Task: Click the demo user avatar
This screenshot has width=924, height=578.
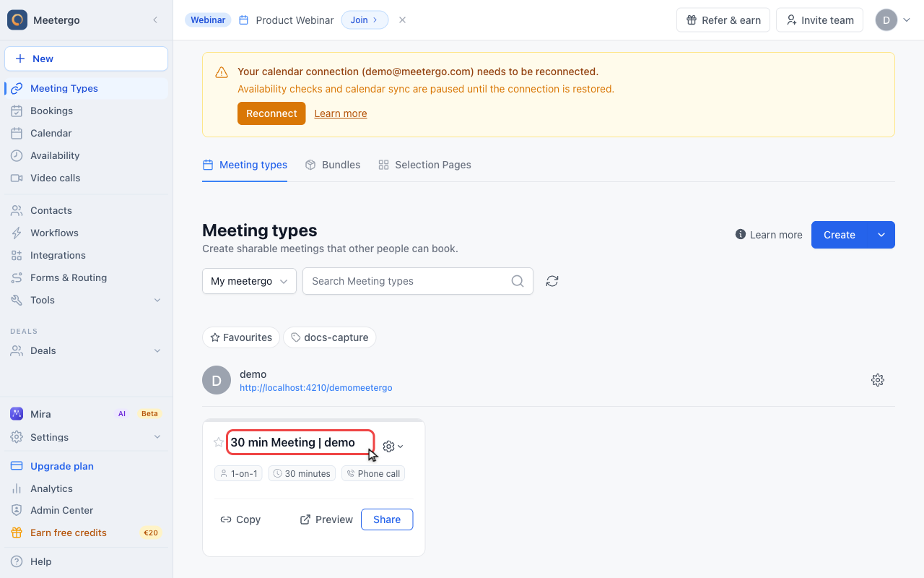Action: (217, 380)
